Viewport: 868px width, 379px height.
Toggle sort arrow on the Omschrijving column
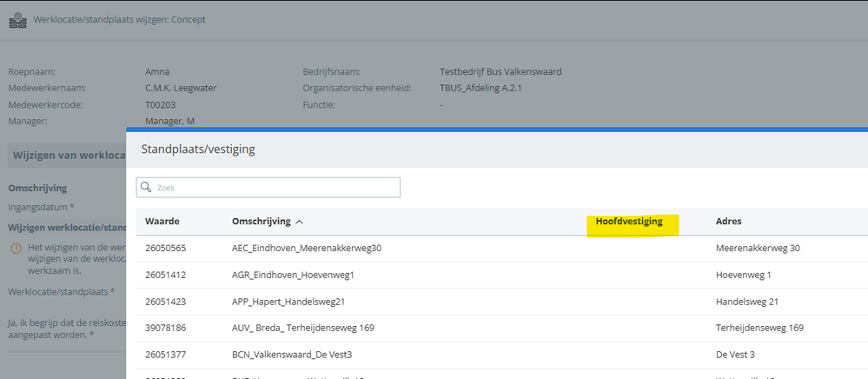pyautogui.click(x=300, y=222)
